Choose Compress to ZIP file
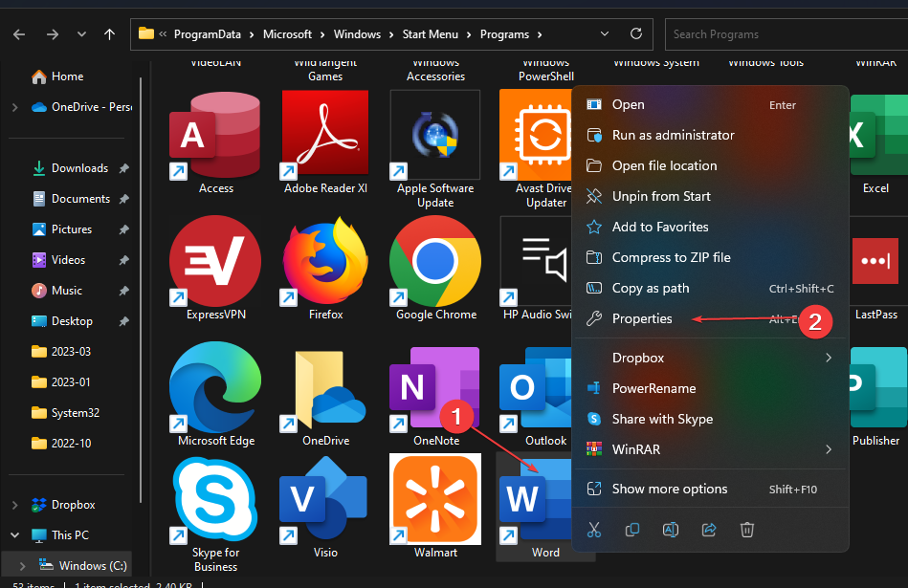 tap(711, 258)
